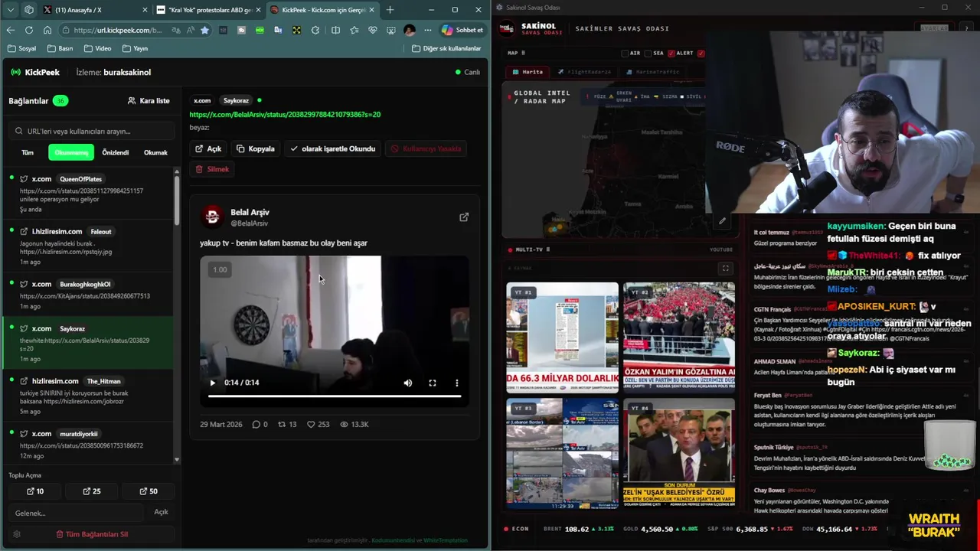Switch to FlightRadar24 tab in Savaş Odası
Viewport: 980px width, 551px height.
584,72
